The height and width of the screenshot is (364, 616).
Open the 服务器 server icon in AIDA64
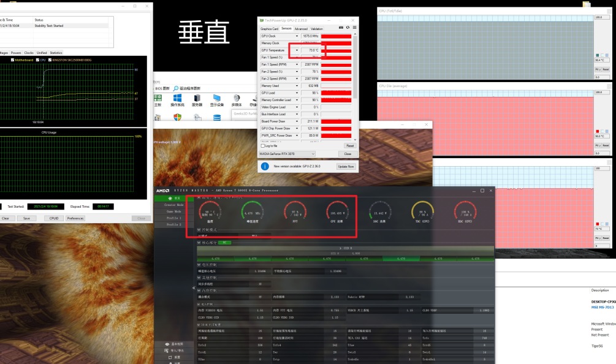pos(197,98)
